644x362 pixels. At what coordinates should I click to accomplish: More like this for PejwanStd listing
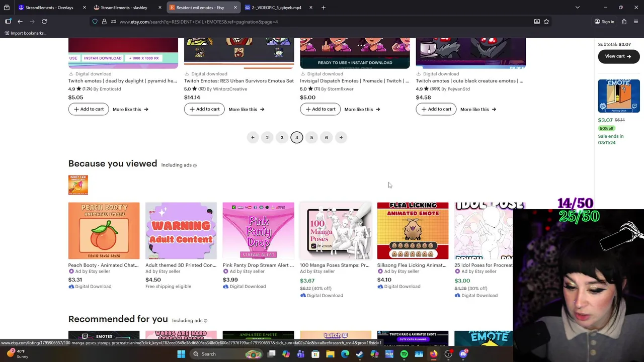pos(477,109)
